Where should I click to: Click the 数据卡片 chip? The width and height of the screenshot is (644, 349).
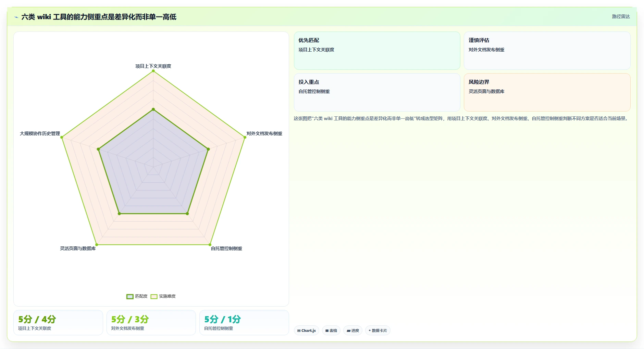pyautogui.click(x=378, y=331)
